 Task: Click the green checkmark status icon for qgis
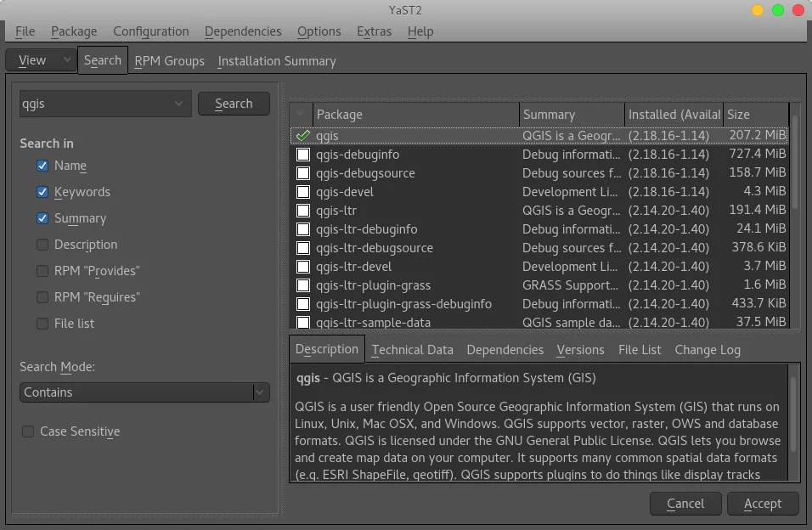click(303, 136)
